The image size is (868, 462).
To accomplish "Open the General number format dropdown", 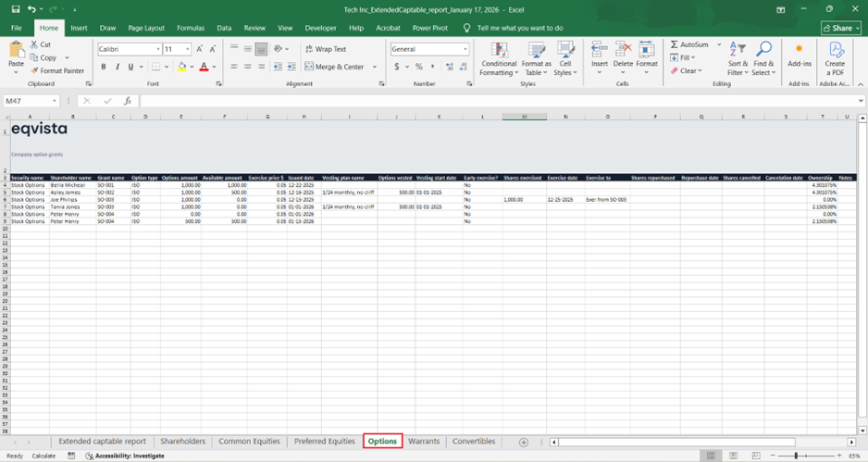I will coord(465,49).
